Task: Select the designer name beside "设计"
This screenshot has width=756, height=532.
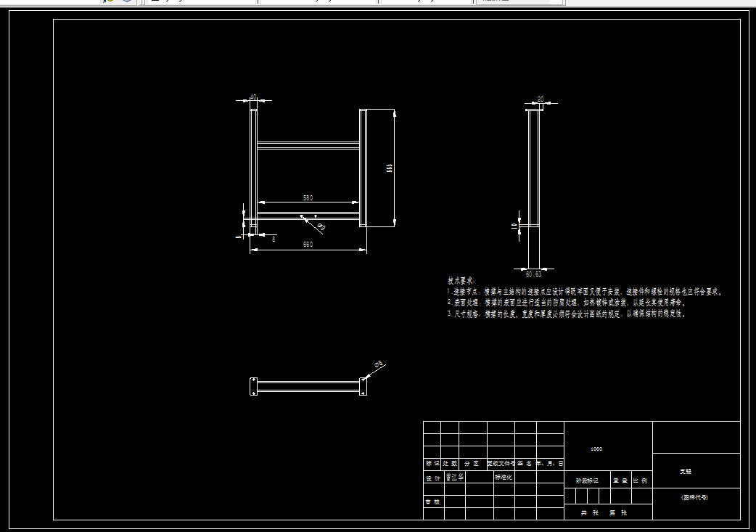Action: pos(455,477)
